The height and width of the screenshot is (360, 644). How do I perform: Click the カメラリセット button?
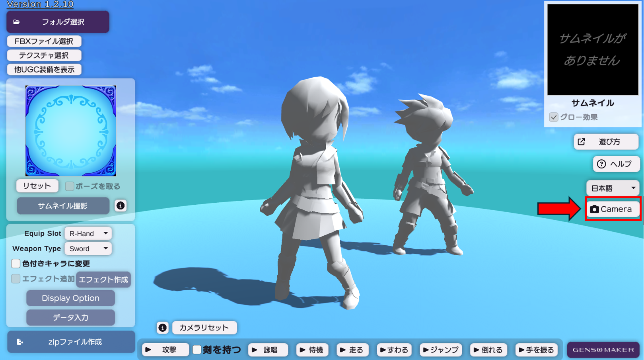point(204,327)
